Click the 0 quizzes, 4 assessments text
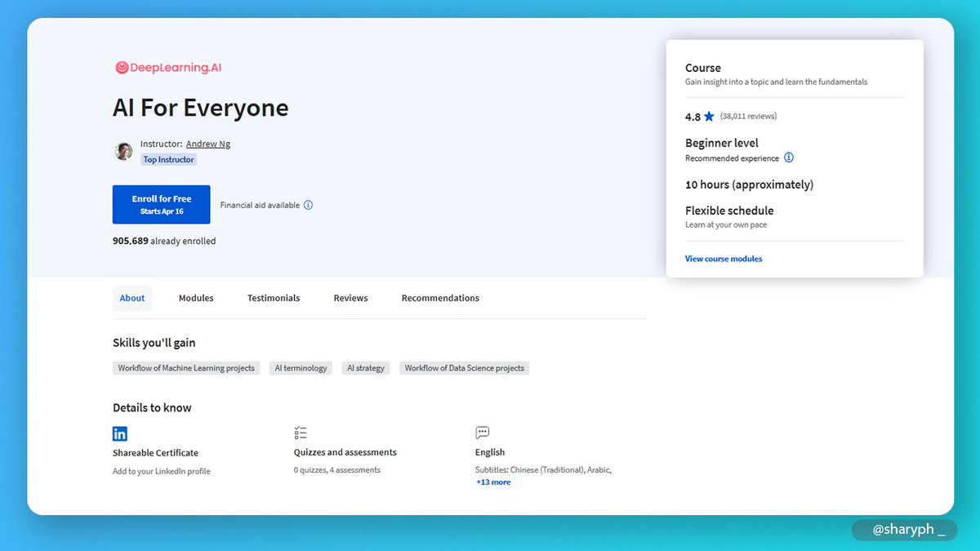Viewport: 980px width, 551px height. 337,470
